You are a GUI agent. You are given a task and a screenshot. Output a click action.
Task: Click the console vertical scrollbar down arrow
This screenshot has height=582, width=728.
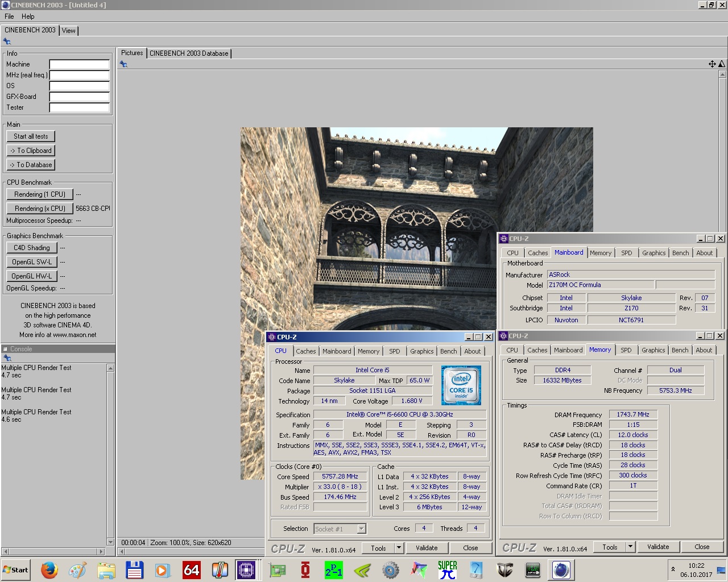pyautogui.click(x=110, y=542)
